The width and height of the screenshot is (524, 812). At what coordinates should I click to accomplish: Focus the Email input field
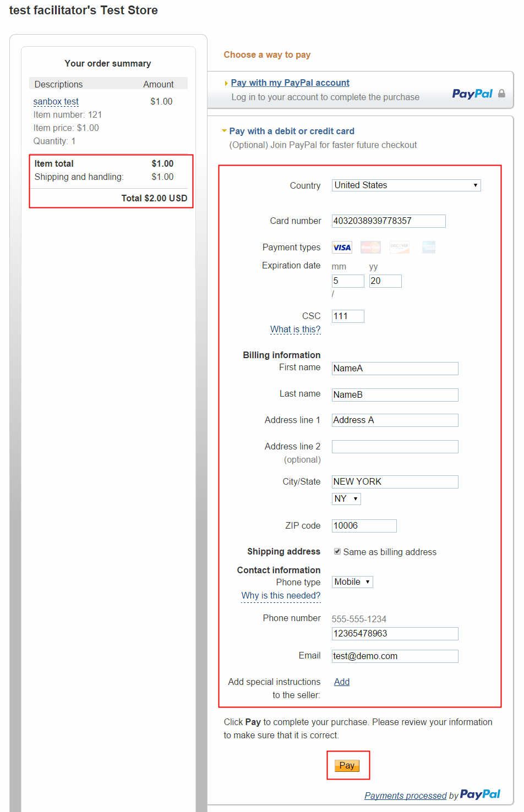coord(395,656)
